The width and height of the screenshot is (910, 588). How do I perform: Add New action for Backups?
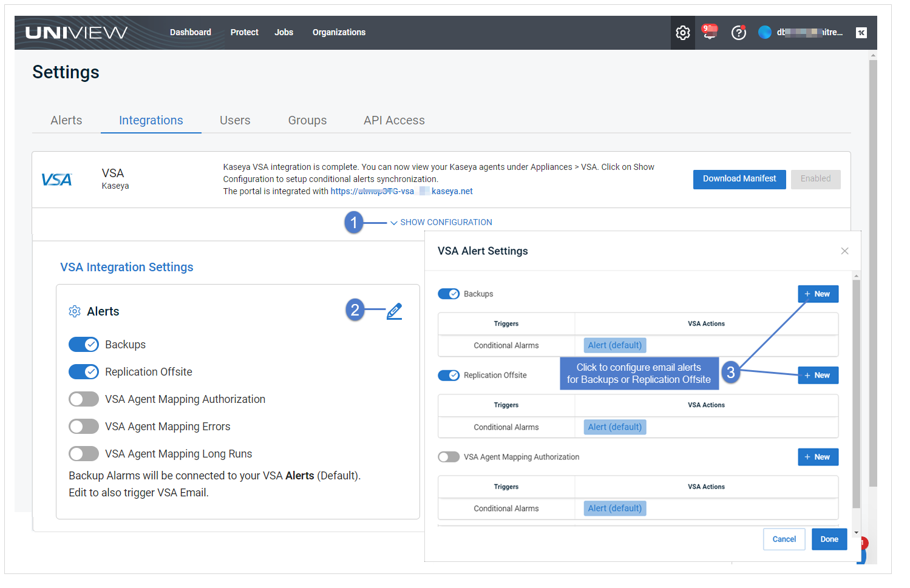pyautogui.click(x=818, y=294)
